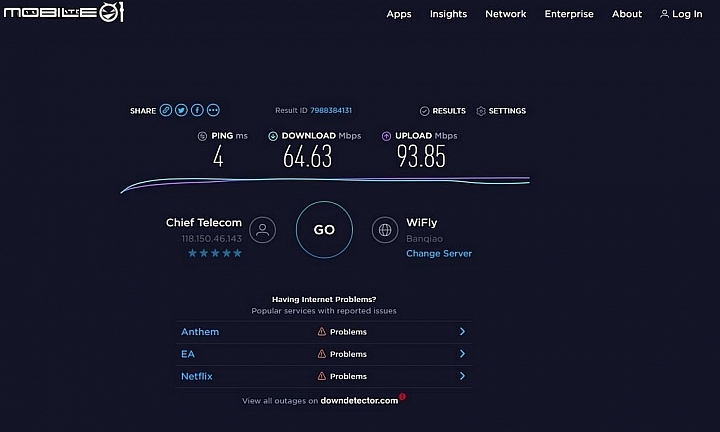Open the Apps menu
The width and height of the screenshot is (720, 432).
399,14
